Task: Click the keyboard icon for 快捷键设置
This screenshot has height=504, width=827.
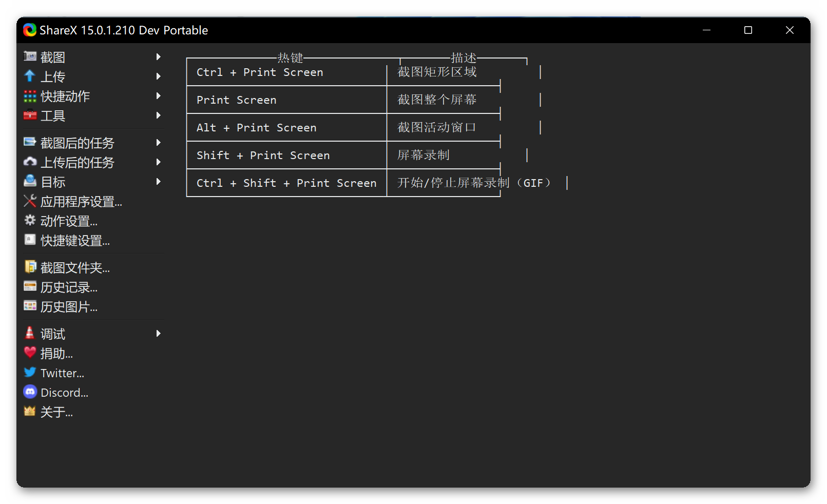Action: coord(30,240)
